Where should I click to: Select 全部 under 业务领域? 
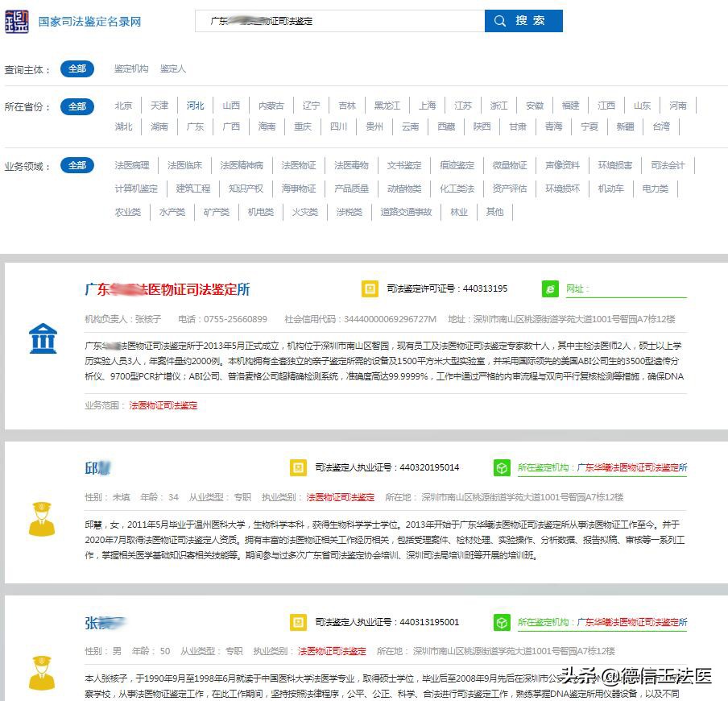point(77,165)
